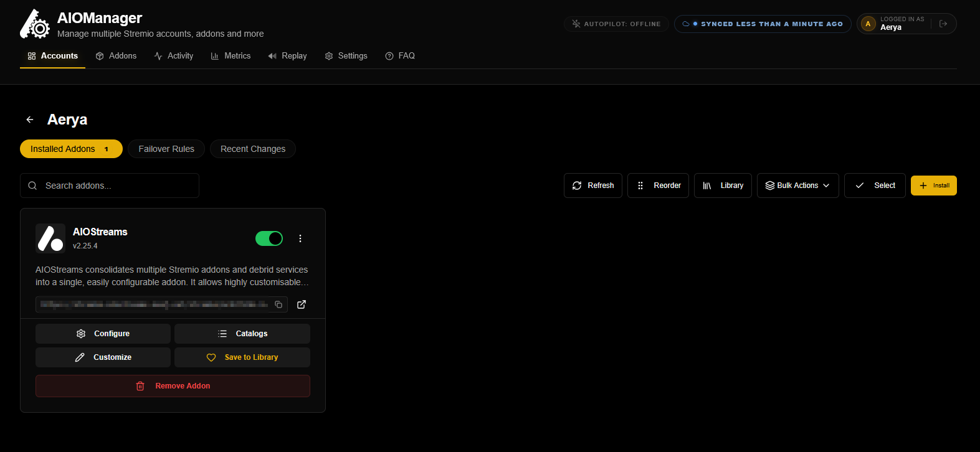
Task: Go to the Settings tab
Action: tap(346, 56)
